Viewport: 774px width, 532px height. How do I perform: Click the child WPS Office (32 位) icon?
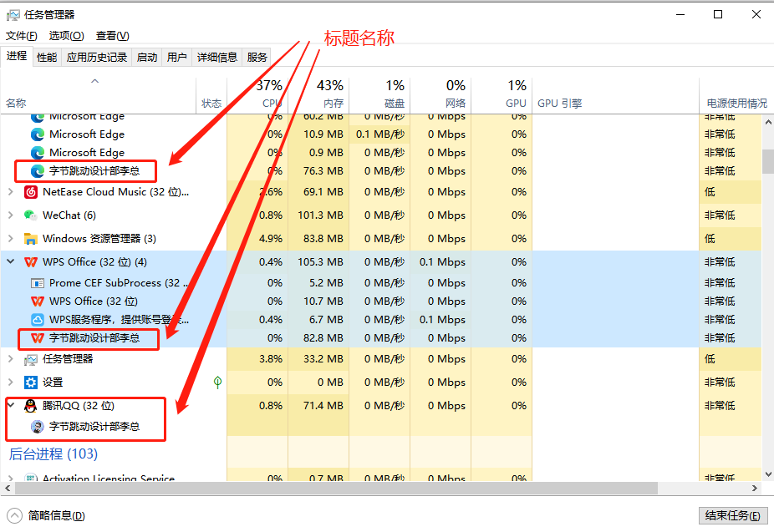click(x=38, y=301)
